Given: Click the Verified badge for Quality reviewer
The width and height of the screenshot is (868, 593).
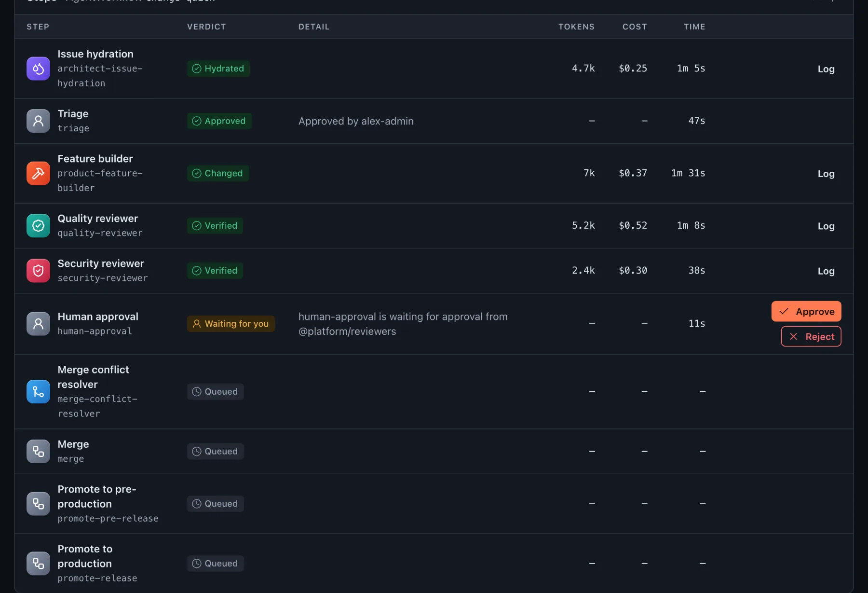Looking at the screenshot, I should pyautogui.click(x=215, y=225).
